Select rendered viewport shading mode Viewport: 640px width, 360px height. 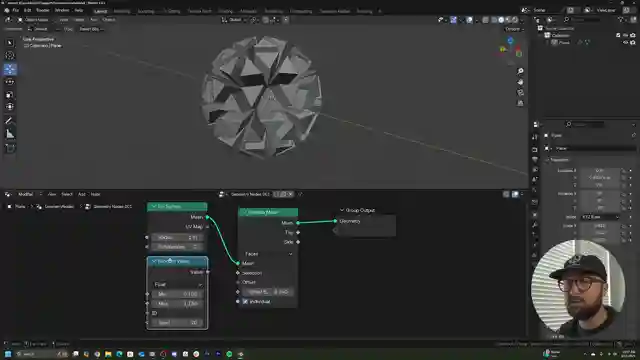(x=515, y=20)
